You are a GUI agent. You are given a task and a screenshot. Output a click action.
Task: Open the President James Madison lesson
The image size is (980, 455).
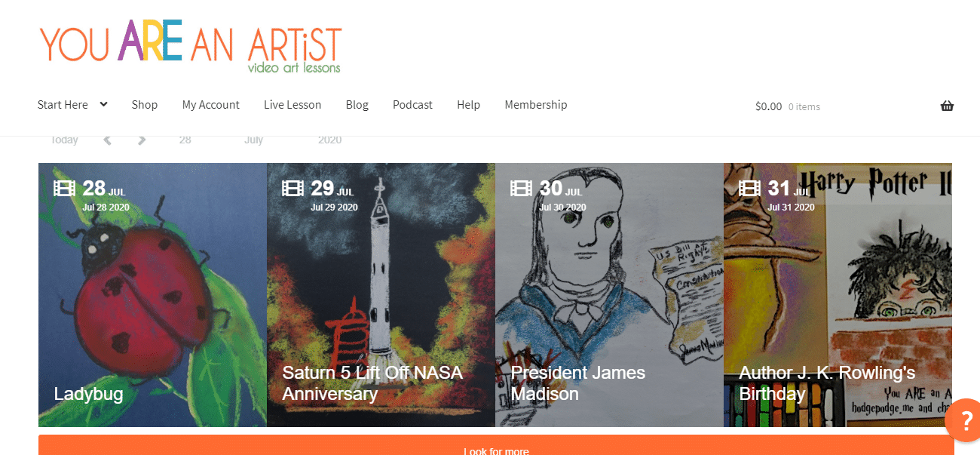tap(609, 295)
